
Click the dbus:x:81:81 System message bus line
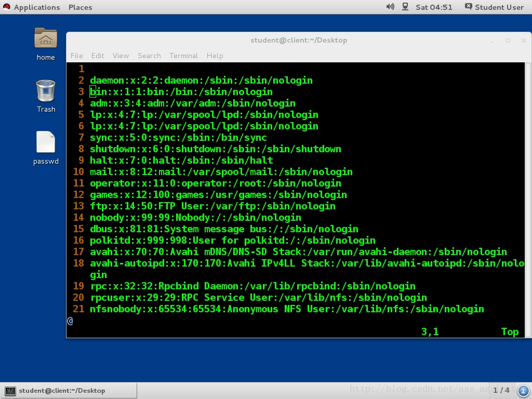(x=224, y=229)
